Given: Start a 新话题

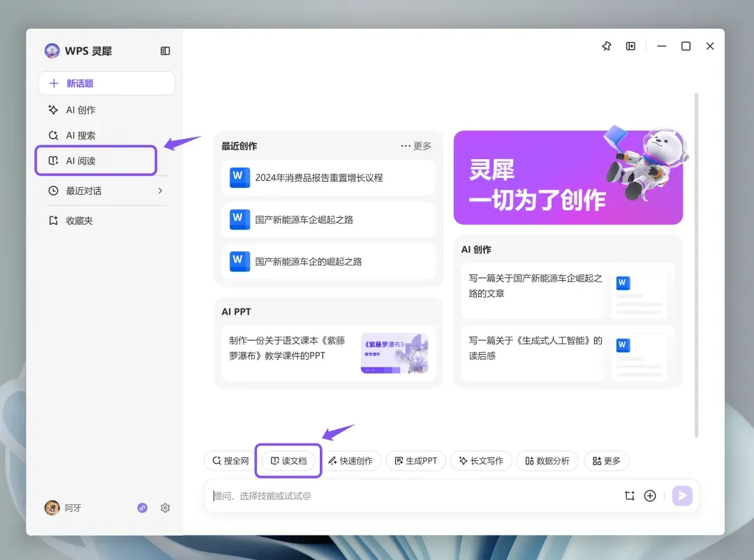Looking at the screenshot, I should pyautogui.click(x=107, y=83).
